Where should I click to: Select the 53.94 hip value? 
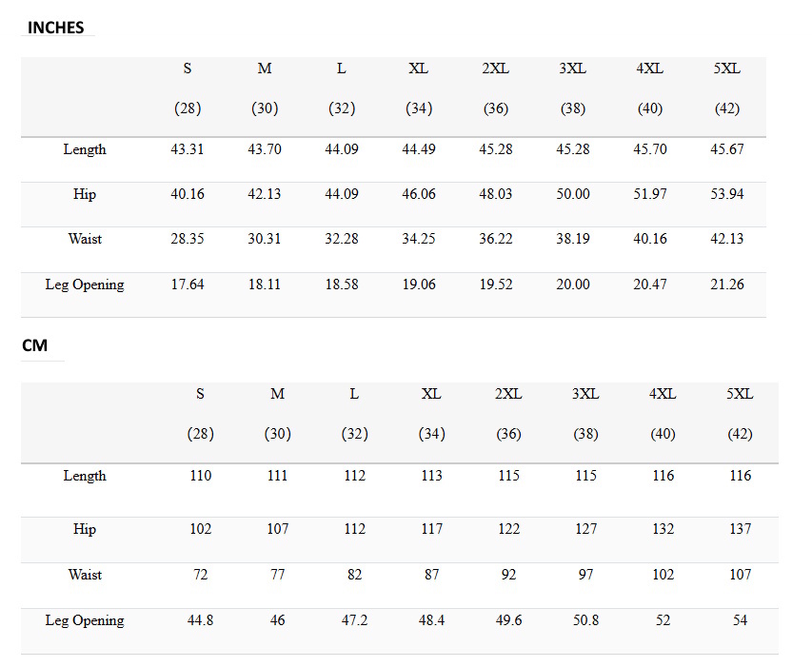pos(727,194)
